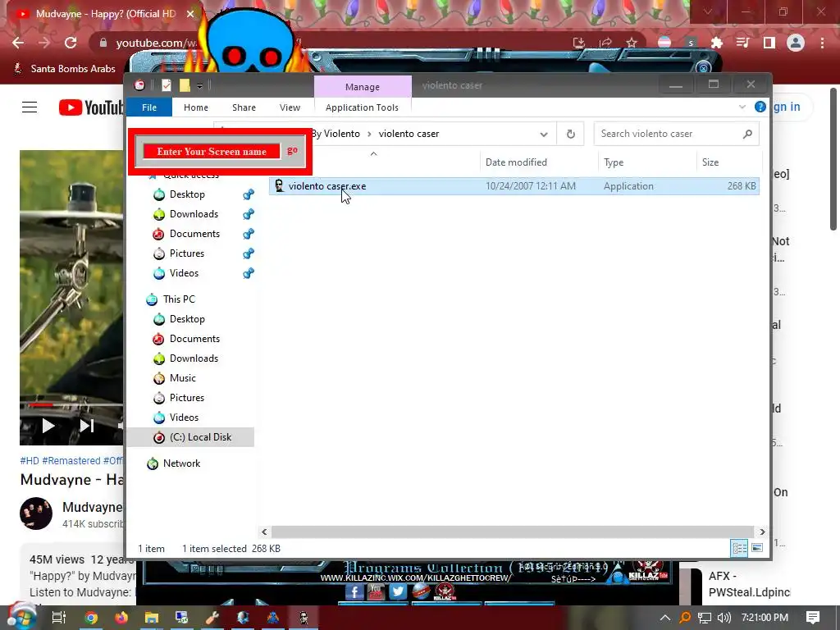Open Firefox from the taskbar

pyautogui.click(x=121, y=618)
